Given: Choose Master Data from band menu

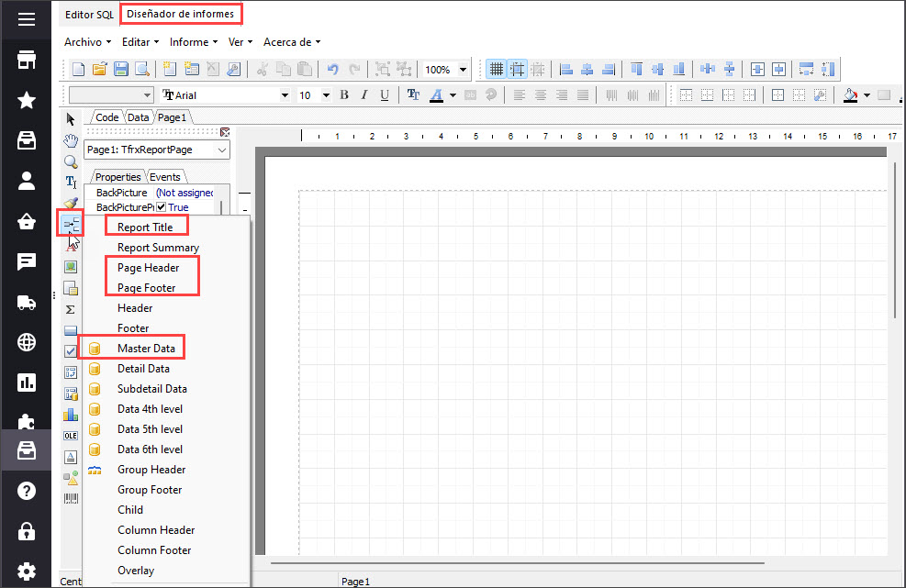Looking at the screenshot, I should tap(146, 349).
